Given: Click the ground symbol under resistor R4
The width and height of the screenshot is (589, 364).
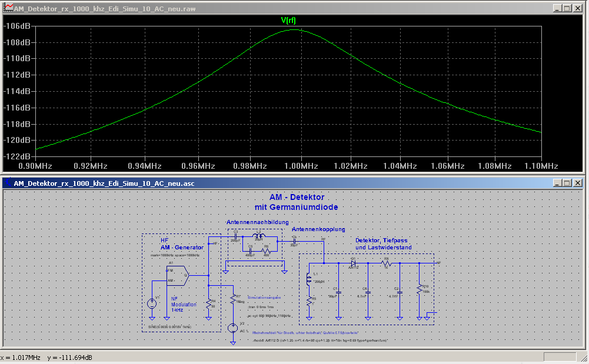Looking at the screenshot, I should pyautogui.click(x=209, y=318).
